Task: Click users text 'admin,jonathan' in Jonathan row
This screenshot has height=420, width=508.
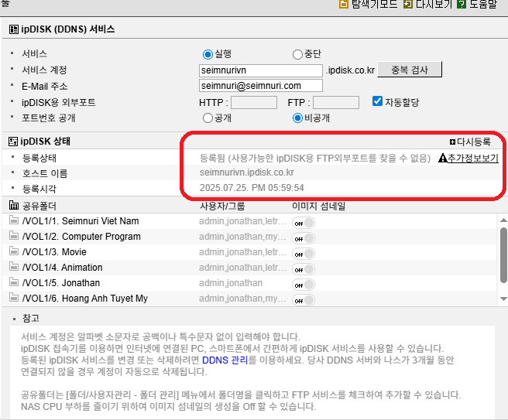Action: tap(231, 283)
